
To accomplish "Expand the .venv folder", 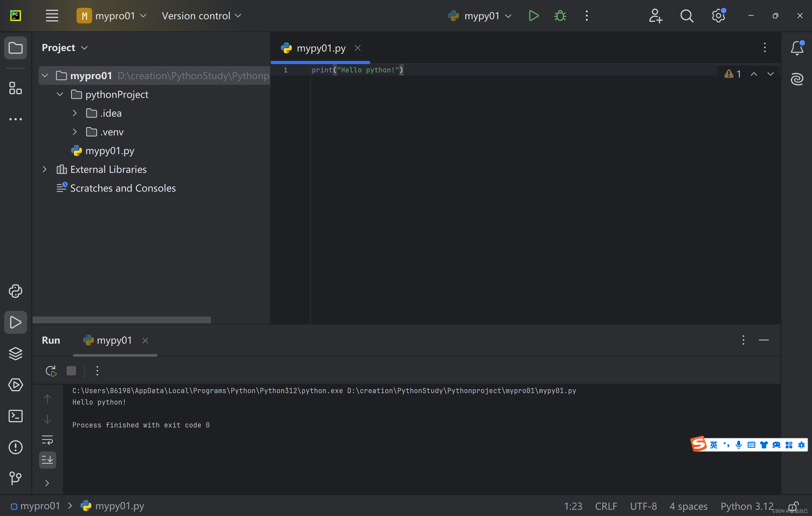I will click(x=75, y=132).
